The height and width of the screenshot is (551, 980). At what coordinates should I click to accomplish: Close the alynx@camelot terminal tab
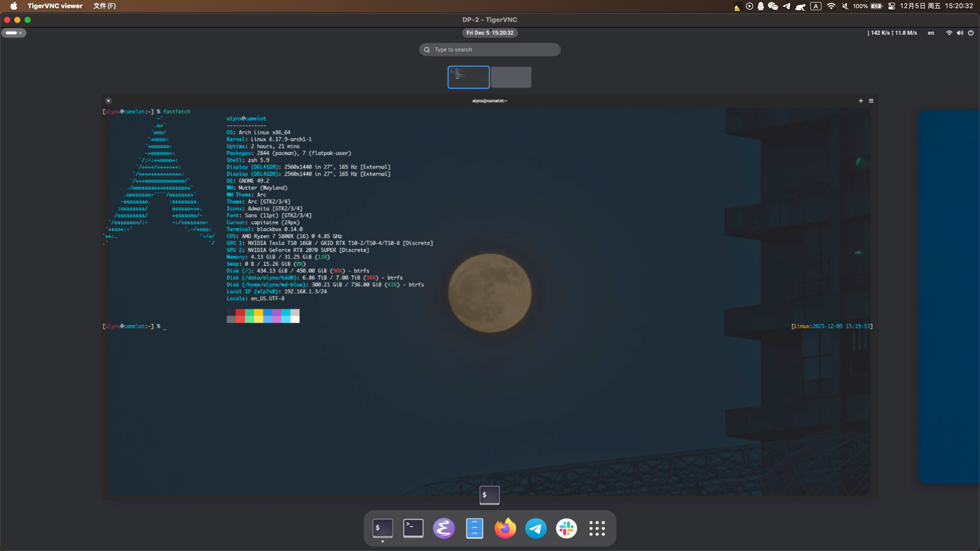point(108,101)
